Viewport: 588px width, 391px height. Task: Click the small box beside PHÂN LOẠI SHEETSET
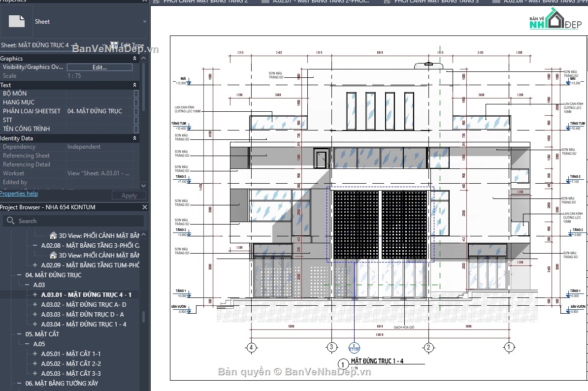[x=136, y=111]
